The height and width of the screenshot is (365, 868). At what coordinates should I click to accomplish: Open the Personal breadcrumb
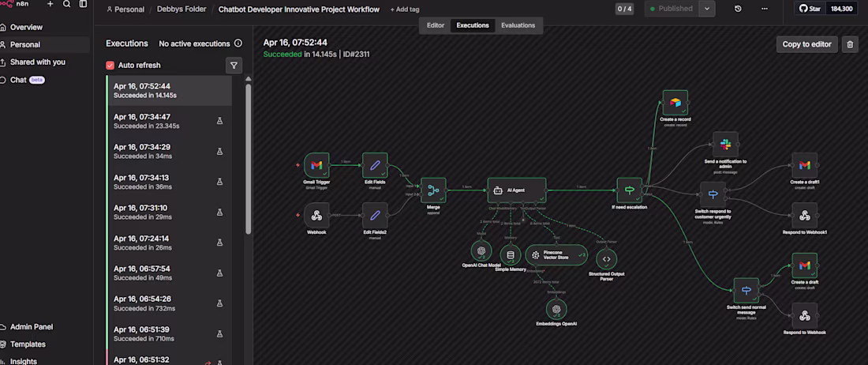coord(125,9)
